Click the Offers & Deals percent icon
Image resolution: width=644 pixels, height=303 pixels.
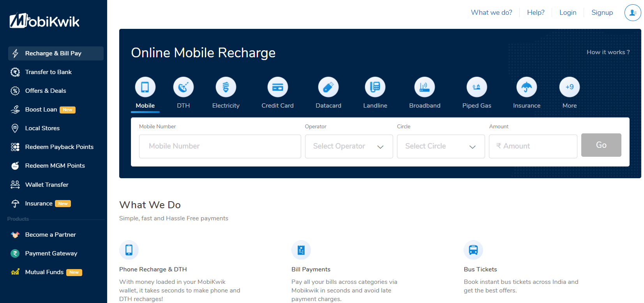(15, 91)
